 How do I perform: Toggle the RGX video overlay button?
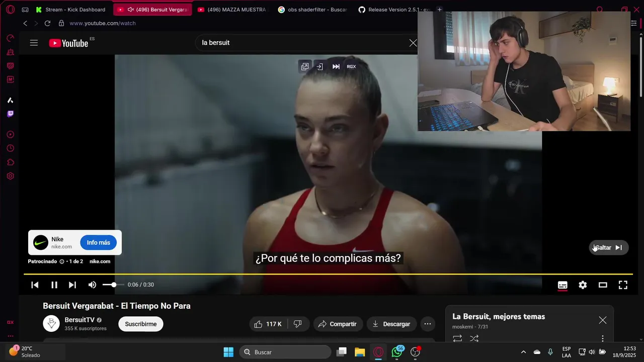[351, 66]
